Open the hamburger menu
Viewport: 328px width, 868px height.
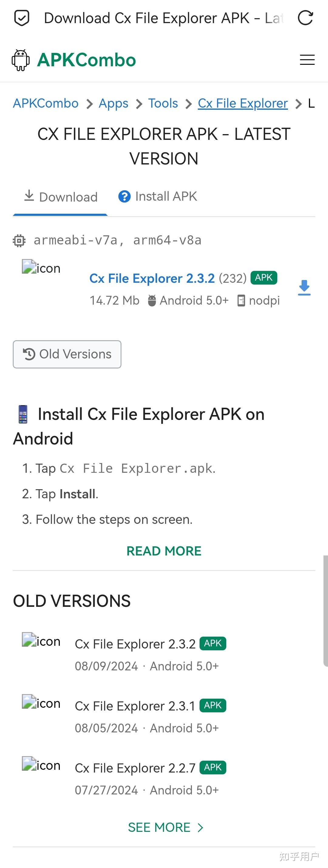(307, 60)
